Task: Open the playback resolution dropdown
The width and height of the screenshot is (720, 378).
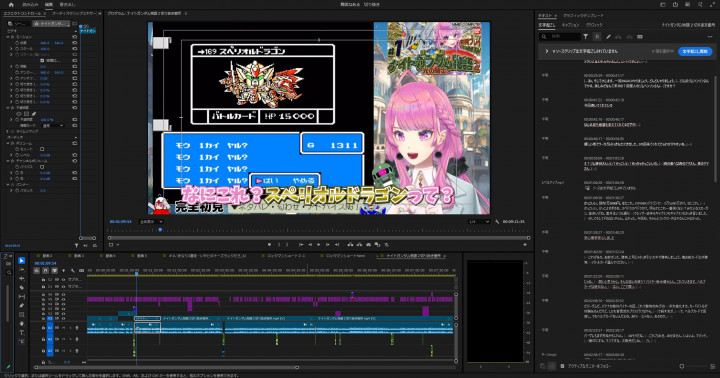Action: [478, 221]
